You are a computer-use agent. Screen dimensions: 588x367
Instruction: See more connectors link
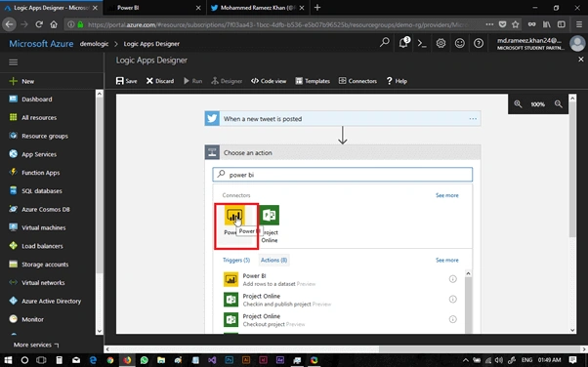pyautogui.click(x=447, y=195)
